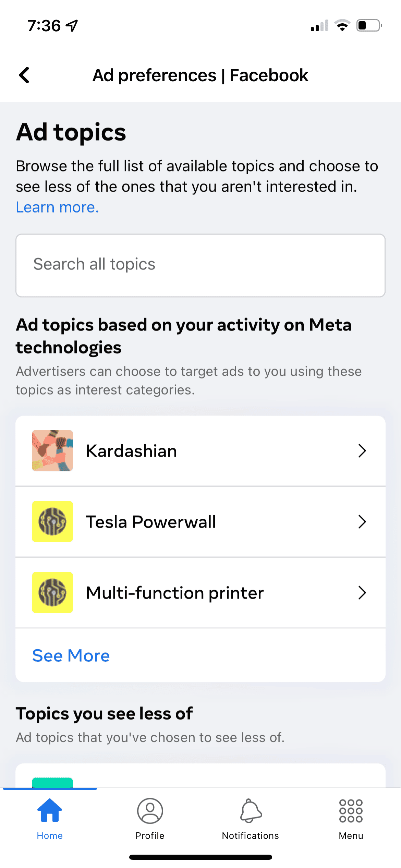The width and height of the screenshot is (401, 868).
Task: Click the Learn more link
Action: click(57, 207)
